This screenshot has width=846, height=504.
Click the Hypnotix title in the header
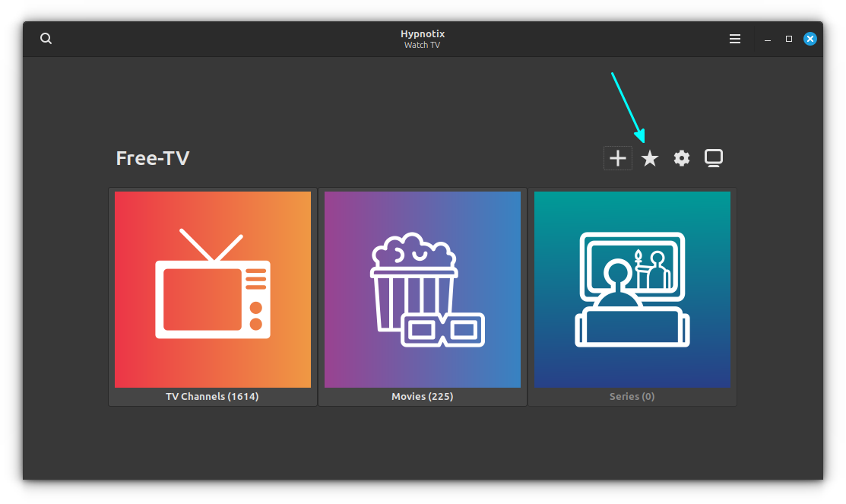422,33
